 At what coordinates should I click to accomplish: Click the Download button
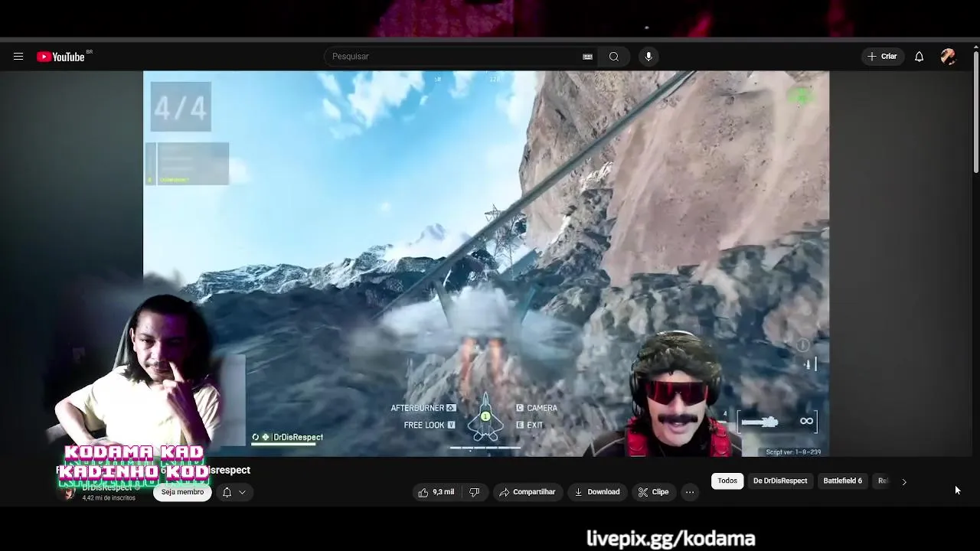click(x=597, y=492)
